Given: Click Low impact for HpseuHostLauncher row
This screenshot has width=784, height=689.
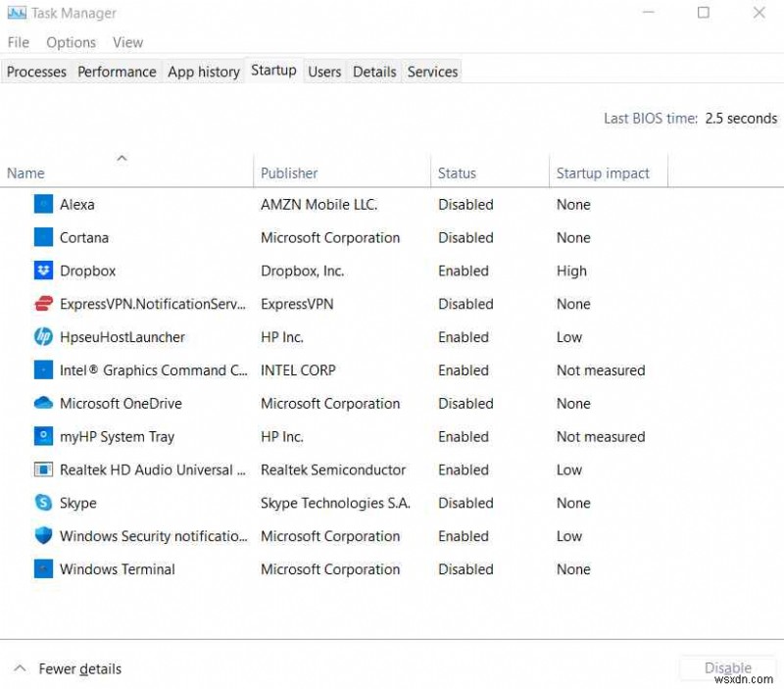Looking at the screenshot, I should coord(569,337).
